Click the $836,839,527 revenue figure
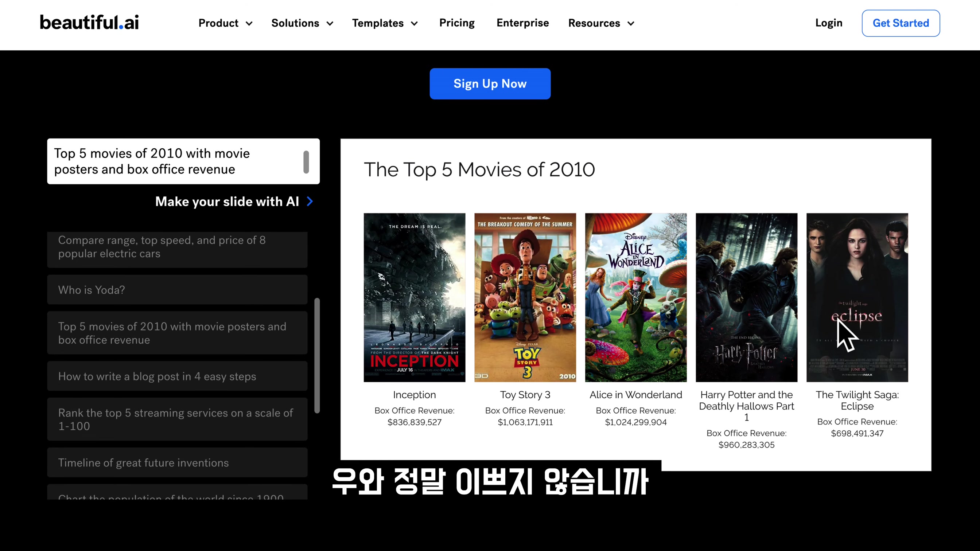This screenshot has height=551, width=980. point(414,422)
